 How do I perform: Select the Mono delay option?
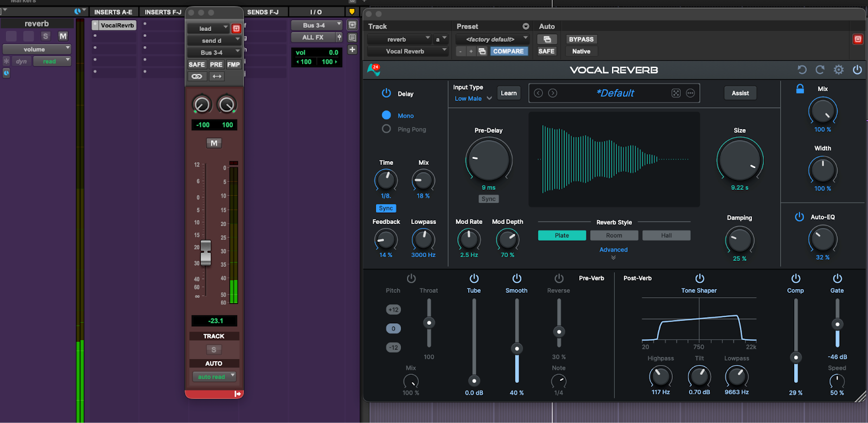point(386,115)
